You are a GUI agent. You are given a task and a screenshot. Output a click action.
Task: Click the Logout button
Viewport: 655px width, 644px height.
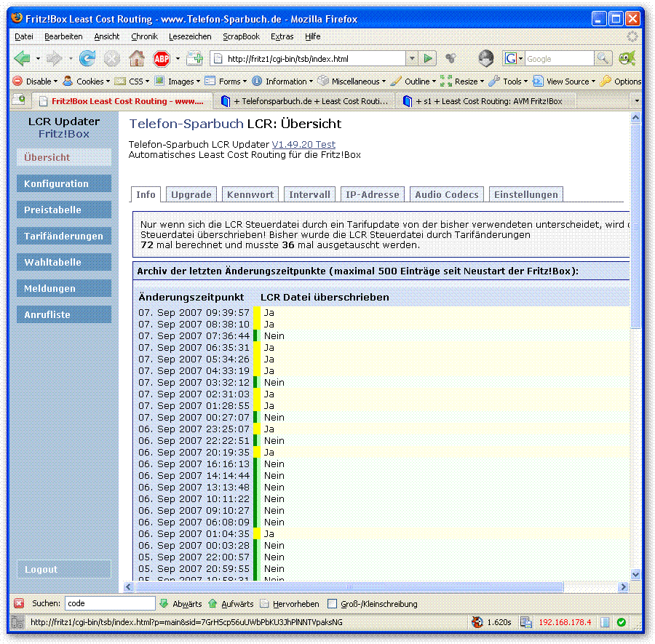tap(64, 569)
